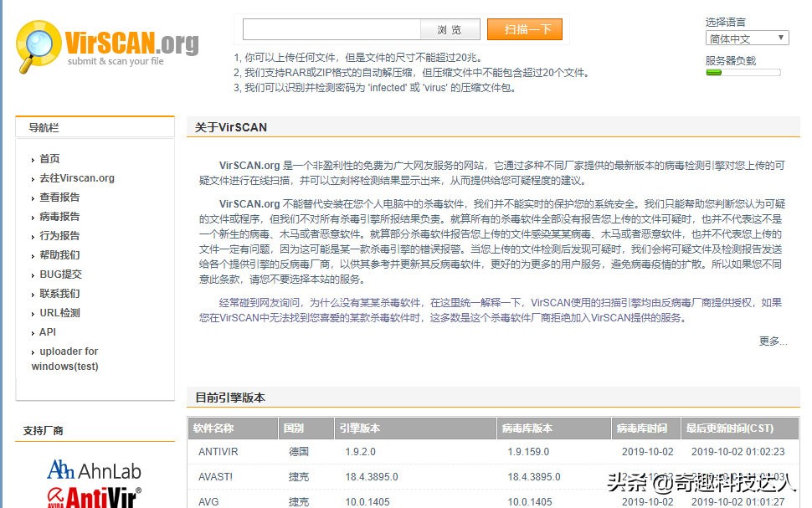Screen dimensions: 812x508
Task: Click the 软件名称 column header
Action: click(233, 428)
